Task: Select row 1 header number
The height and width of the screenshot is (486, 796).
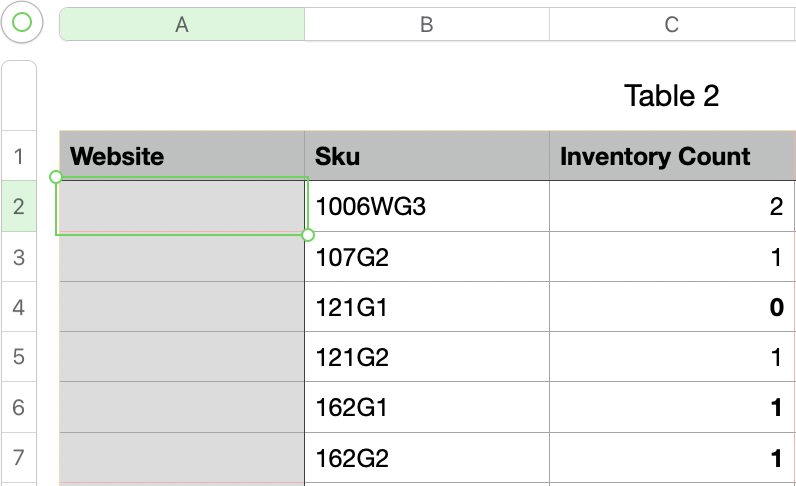Action: pos(19,156)
